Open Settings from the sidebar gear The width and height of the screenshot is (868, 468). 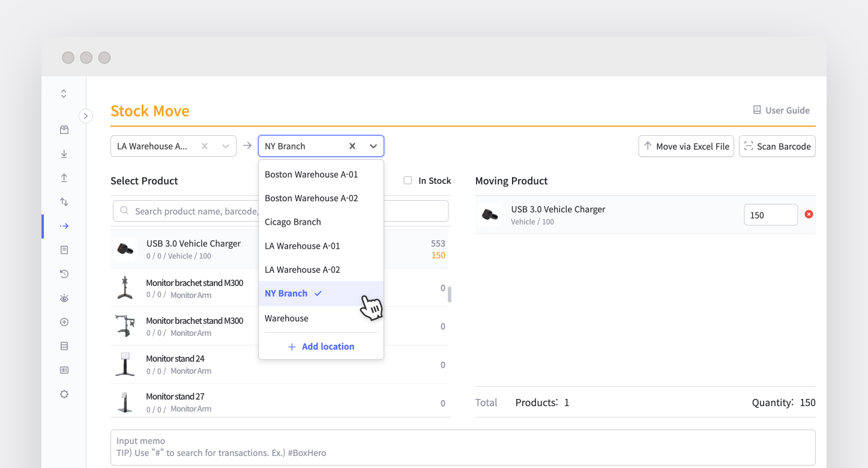tap(64, 394)
